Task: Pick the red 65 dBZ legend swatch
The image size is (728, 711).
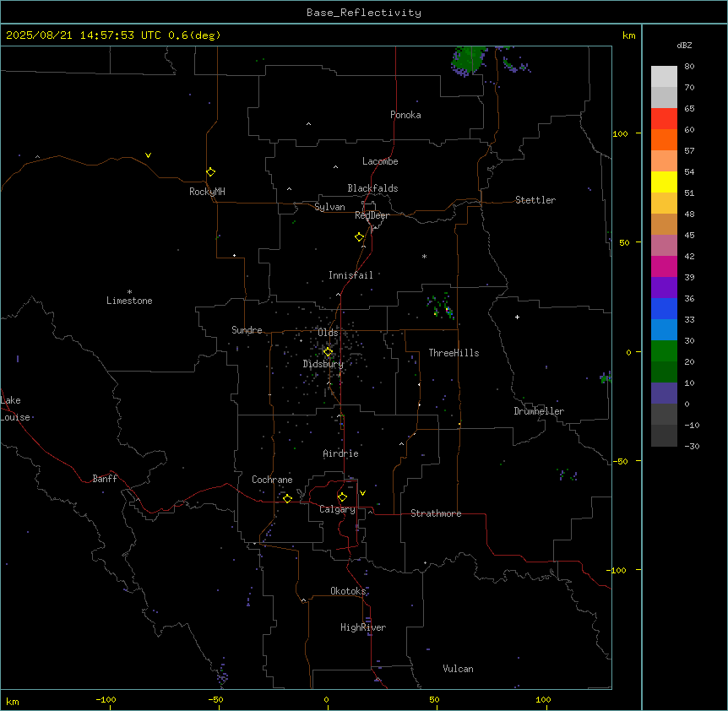Action: [664, 119]
